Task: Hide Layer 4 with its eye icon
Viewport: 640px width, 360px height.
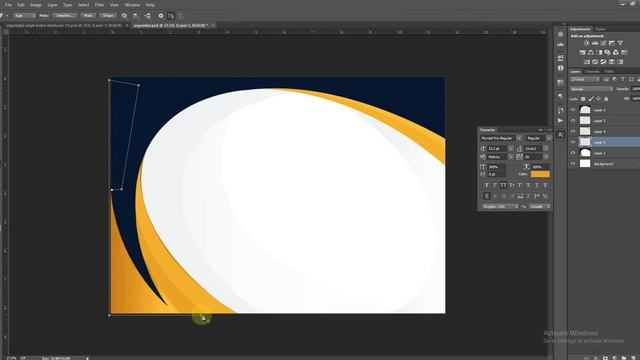Action: (x=573, y=131)
